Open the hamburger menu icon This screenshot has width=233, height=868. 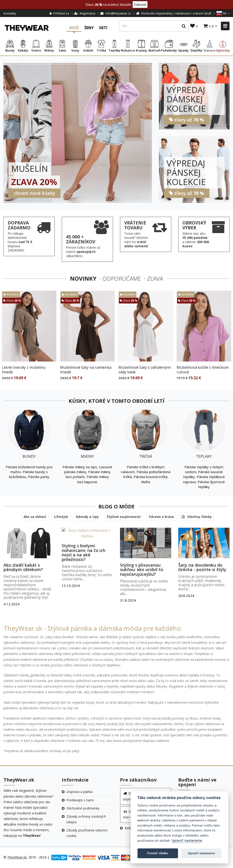click(225, 26)
